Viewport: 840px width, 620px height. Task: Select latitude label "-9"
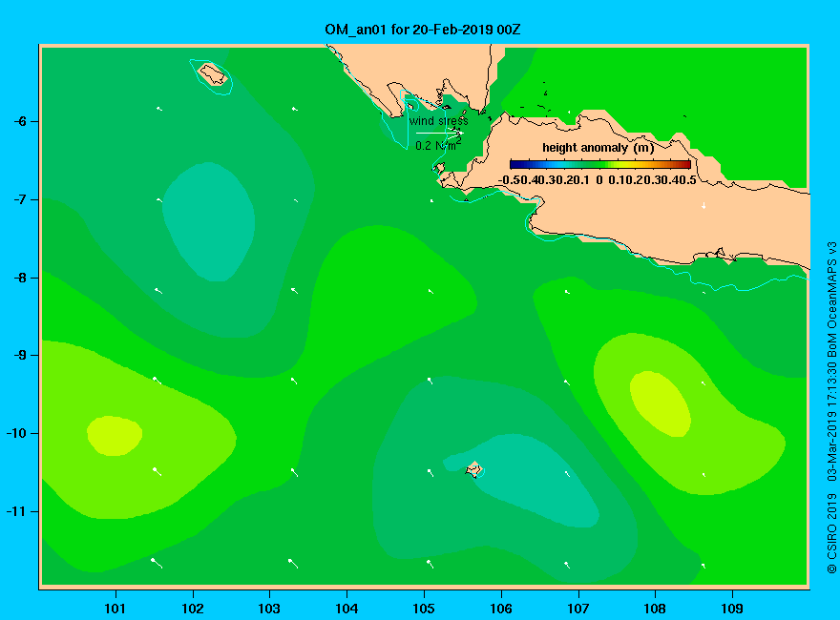coord(20,356)
